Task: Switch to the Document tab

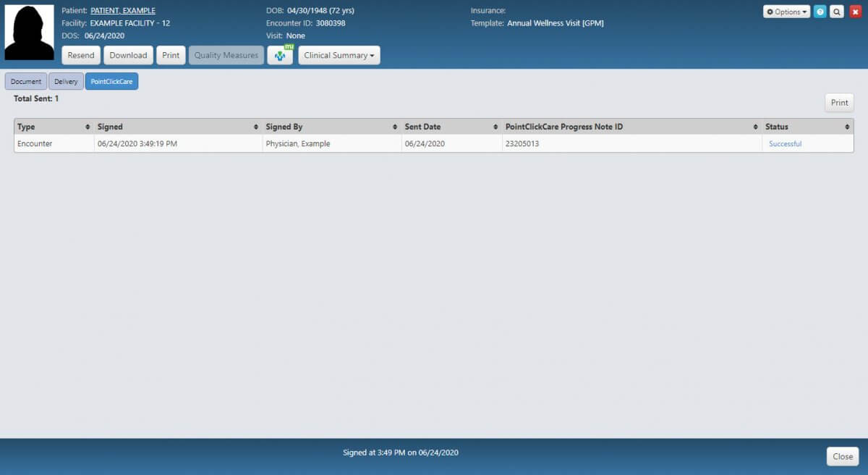Action: (x=26, y=81)
